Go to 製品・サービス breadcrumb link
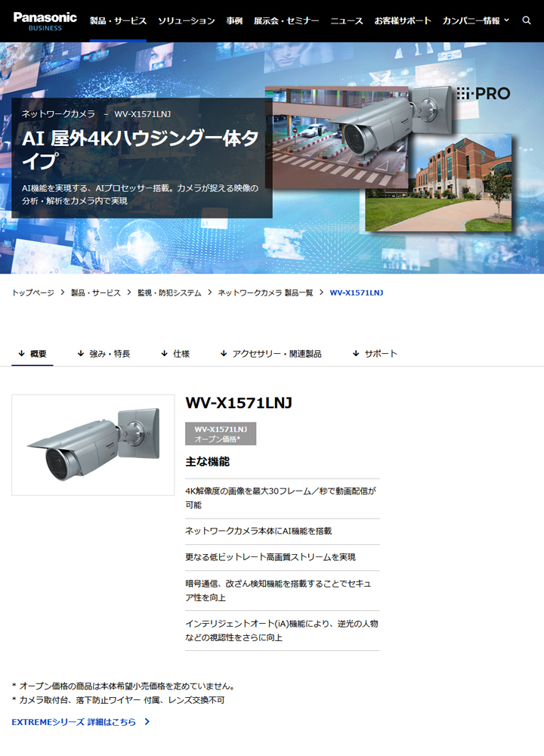Image resolution: width=544 pixels, height=756 pixels. (96, 293)
